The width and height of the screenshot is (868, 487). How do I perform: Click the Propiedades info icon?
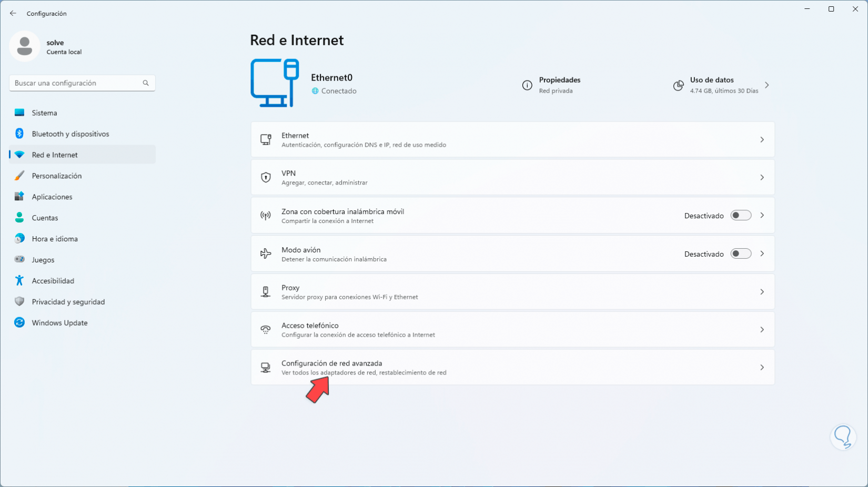click(527, 85)
